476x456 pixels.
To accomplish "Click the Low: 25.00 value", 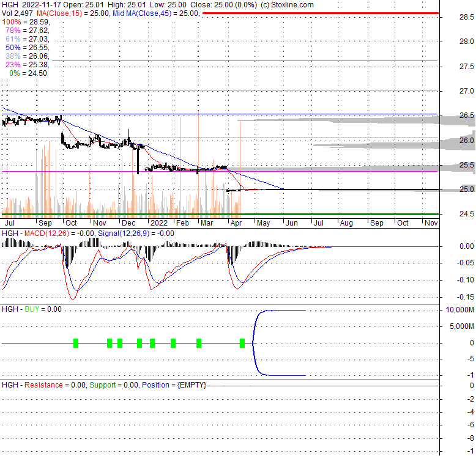I will (x=168, y=5).
